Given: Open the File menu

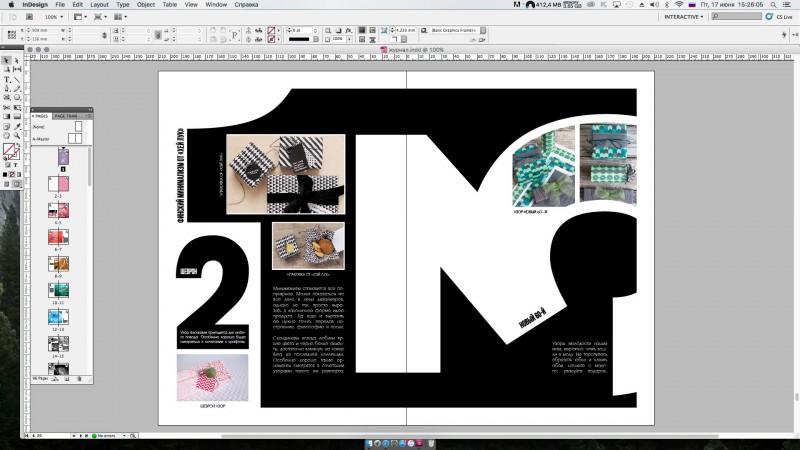Looking at the screenshot, I should [60, 5].
